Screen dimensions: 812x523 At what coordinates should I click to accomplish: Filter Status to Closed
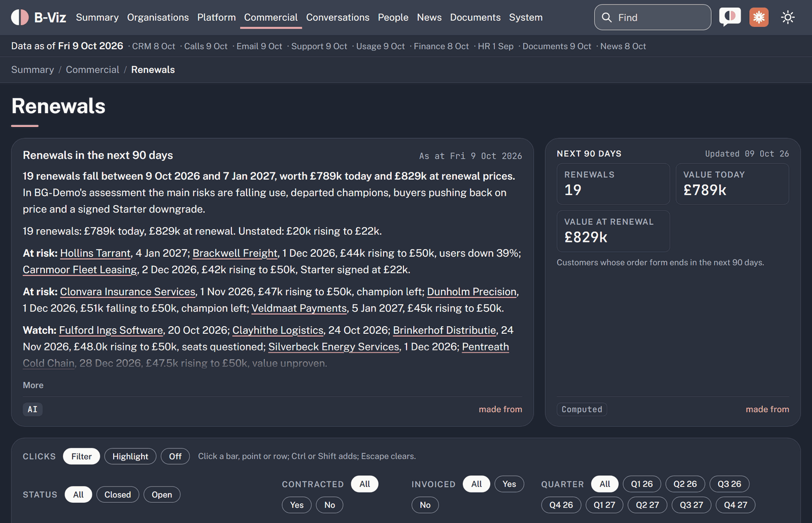[x=118, y=495]
